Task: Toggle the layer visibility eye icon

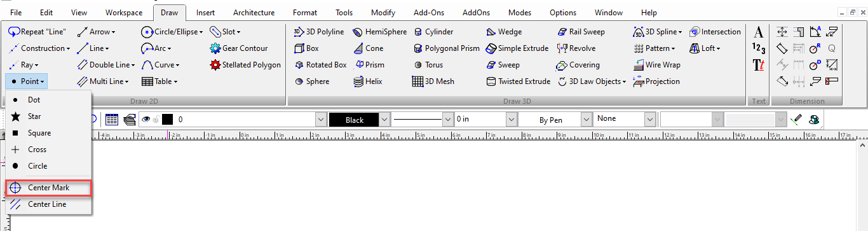Action: point(146,119)
